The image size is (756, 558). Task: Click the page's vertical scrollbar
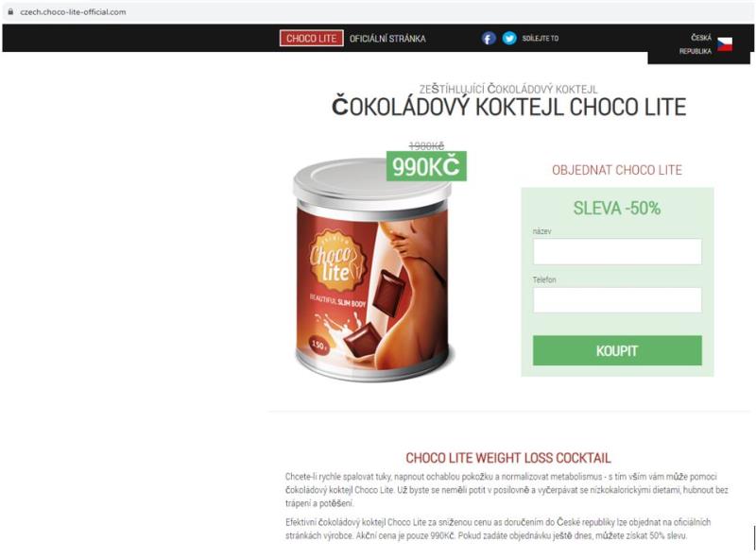coord(753,537)
